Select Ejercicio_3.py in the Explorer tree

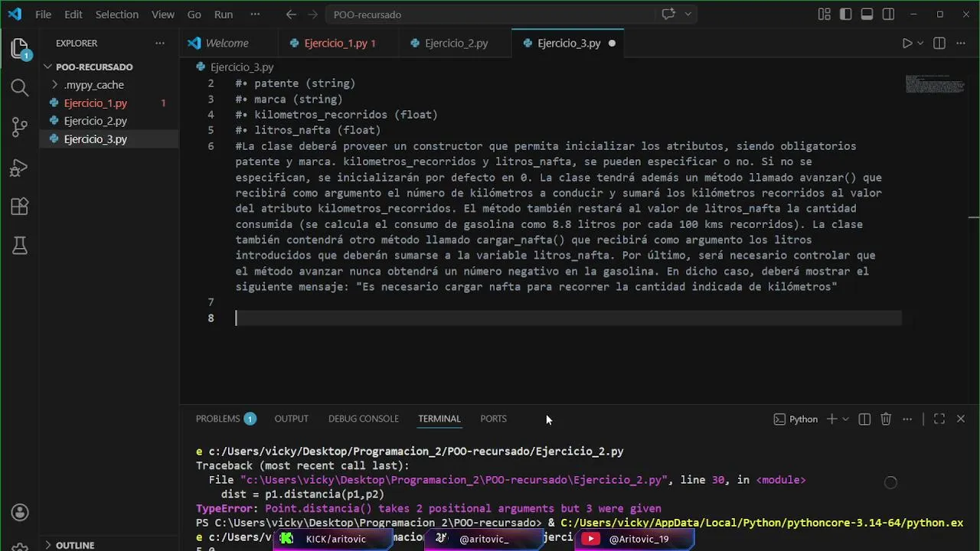click(109, 139)
